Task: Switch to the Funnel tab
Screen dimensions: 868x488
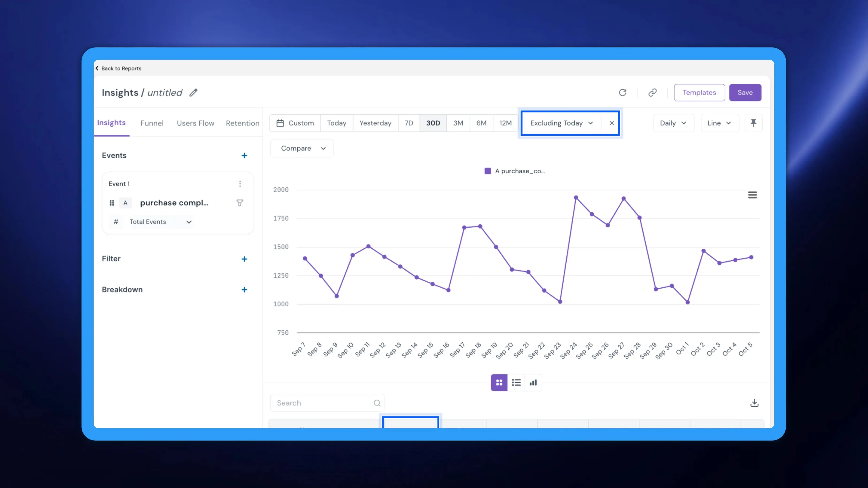Action: click(x=152, y=123)
